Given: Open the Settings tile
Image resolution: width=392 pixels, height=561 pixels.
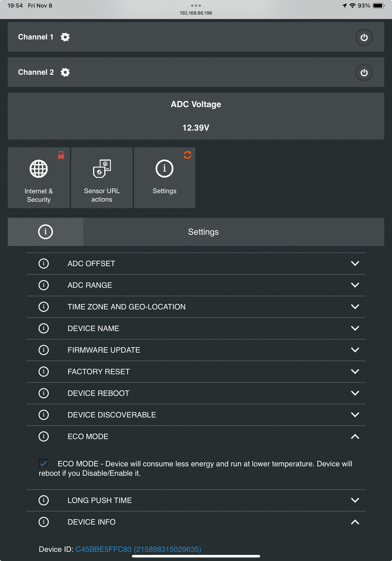Looking at the screenshot, I should point(165,178).
